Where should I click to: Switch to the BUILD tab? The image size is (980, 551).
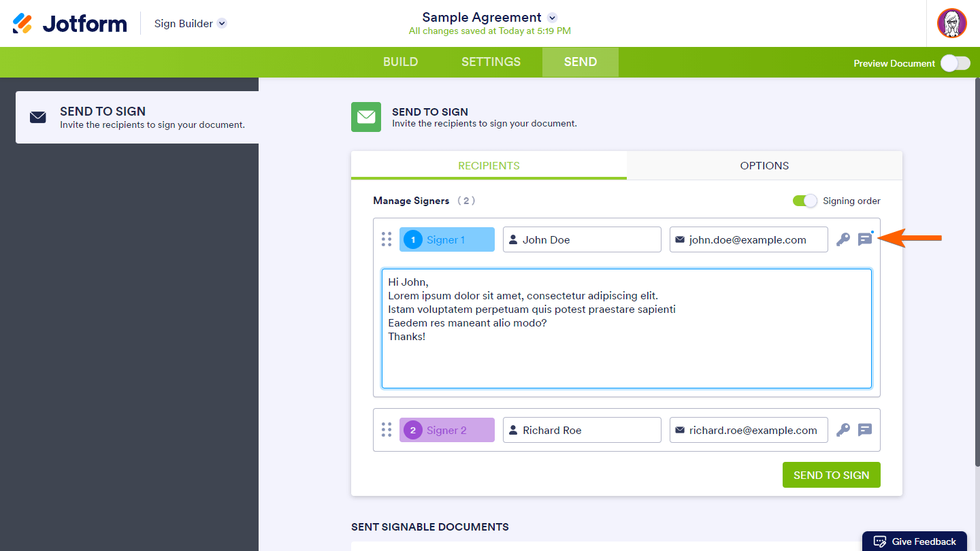401,62
